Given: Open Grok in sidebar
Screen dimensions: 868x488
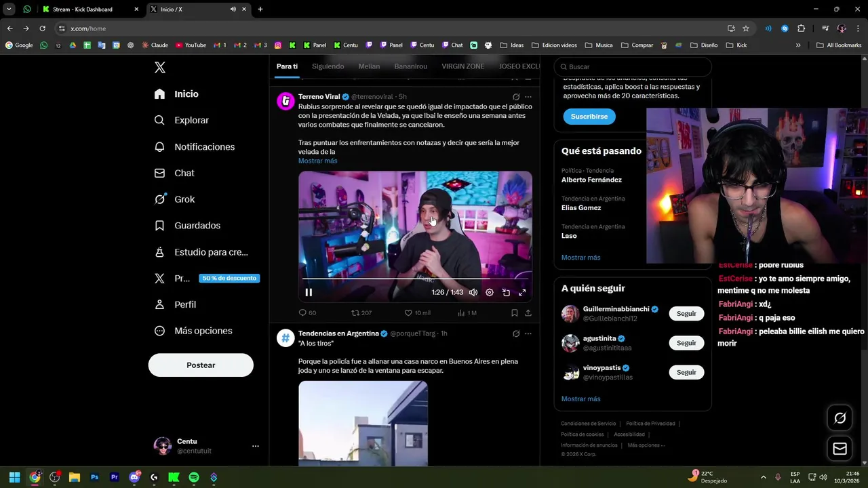Looking at the screenshot, I should tap(174, 199).
